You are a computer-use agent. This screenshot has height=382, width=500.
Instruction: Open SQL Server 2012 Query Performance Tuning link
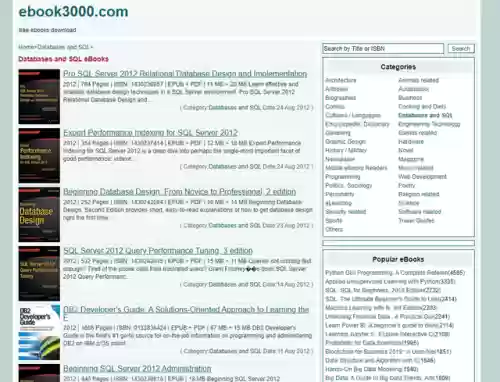point(158,251)
